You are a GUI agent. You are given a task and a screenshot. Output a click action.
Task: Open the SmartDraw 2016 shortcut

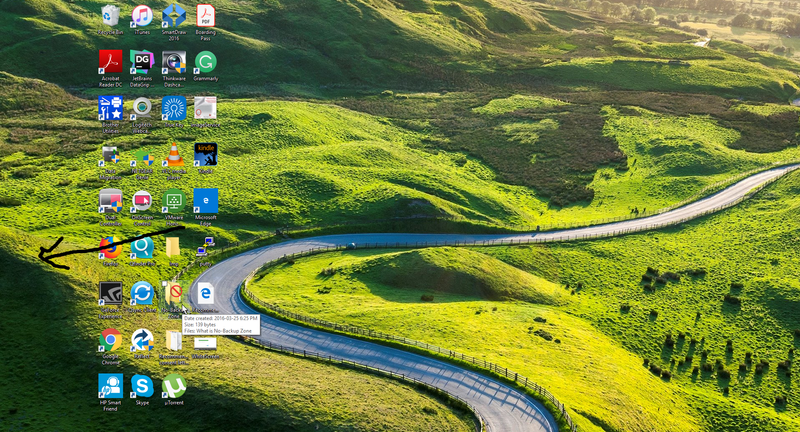[174, 16]
